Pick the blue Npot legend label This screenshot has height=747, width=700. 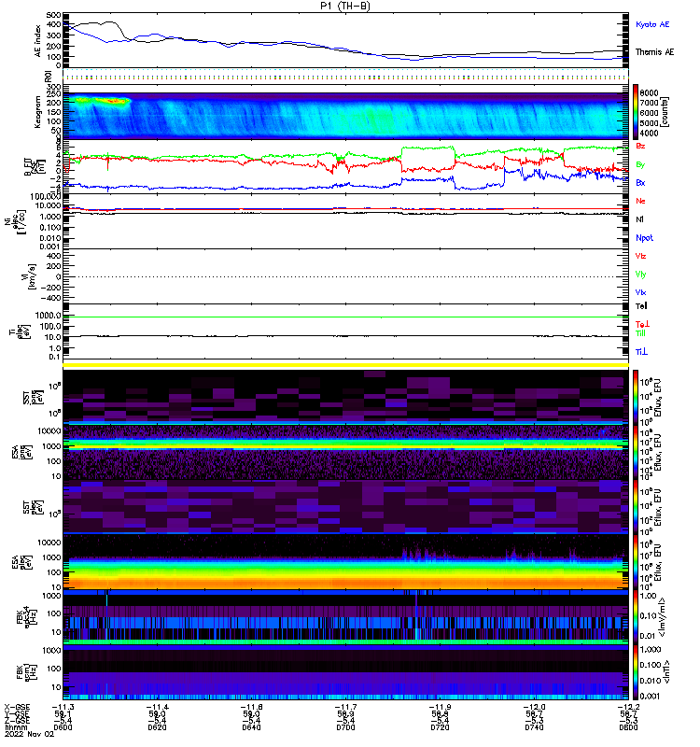click(644, 238)
